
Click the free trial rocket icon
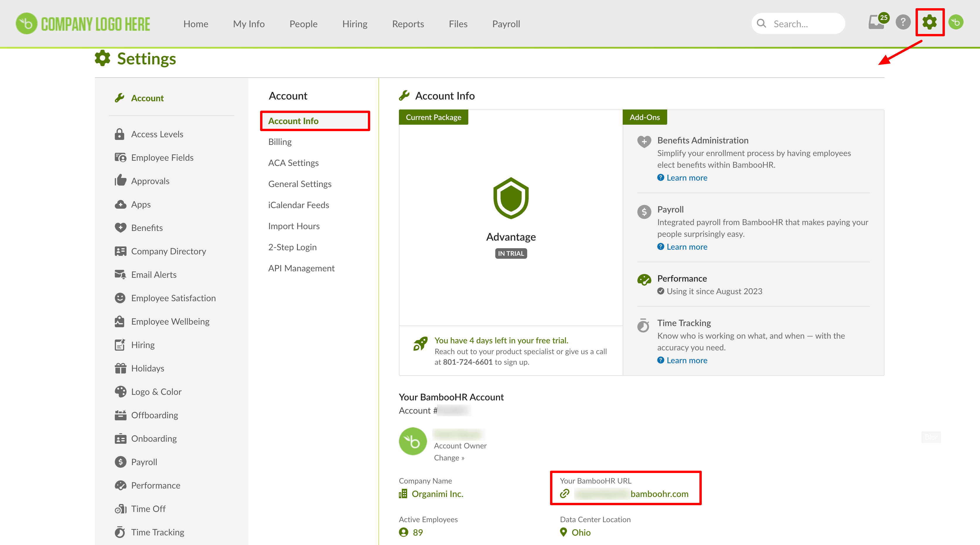(420, 344)
